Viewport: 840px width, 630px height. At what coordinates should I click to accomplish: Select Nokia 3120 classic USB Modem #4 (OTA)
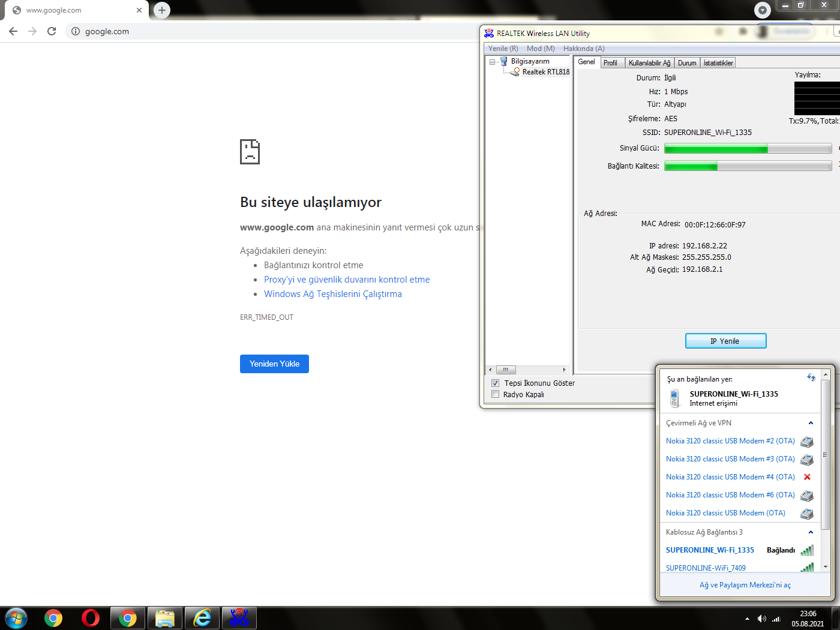(730, 477)
